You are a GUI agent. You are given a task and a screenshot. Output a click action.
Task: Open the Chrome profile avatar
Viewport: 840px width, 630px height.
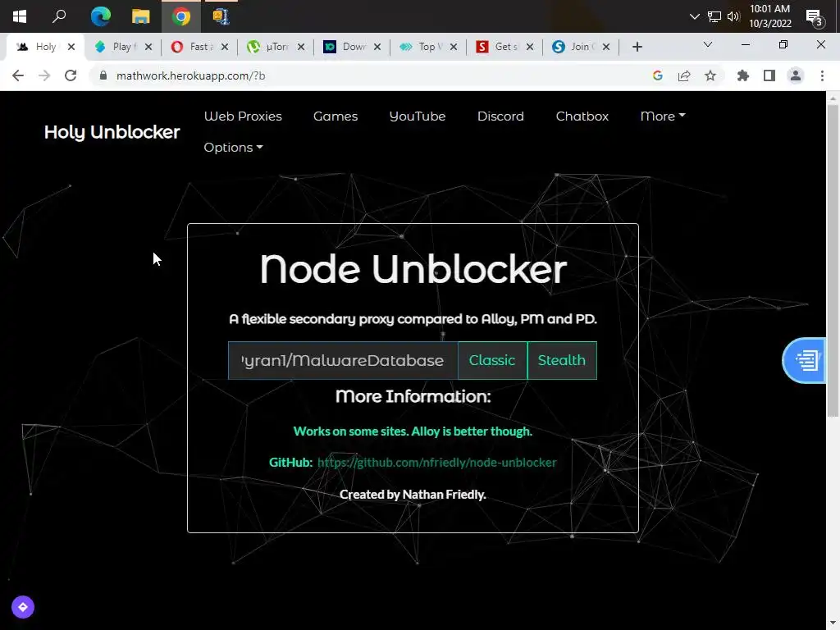coord(796,75)
